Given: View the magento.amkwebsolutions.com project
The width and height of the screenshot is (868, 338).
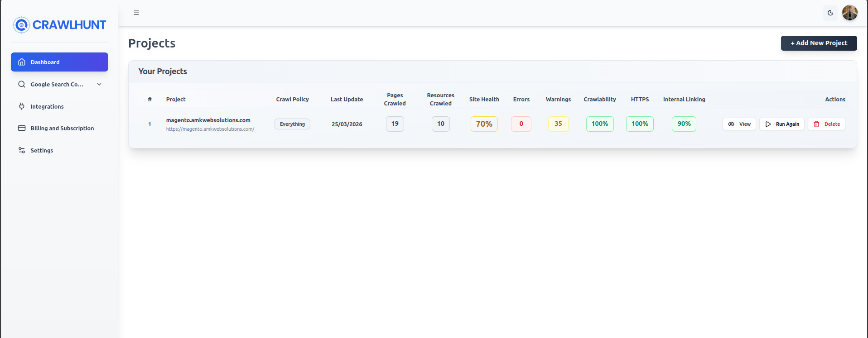Looking at the screenshot, I should pyautogui.click(x=739, y=124).
